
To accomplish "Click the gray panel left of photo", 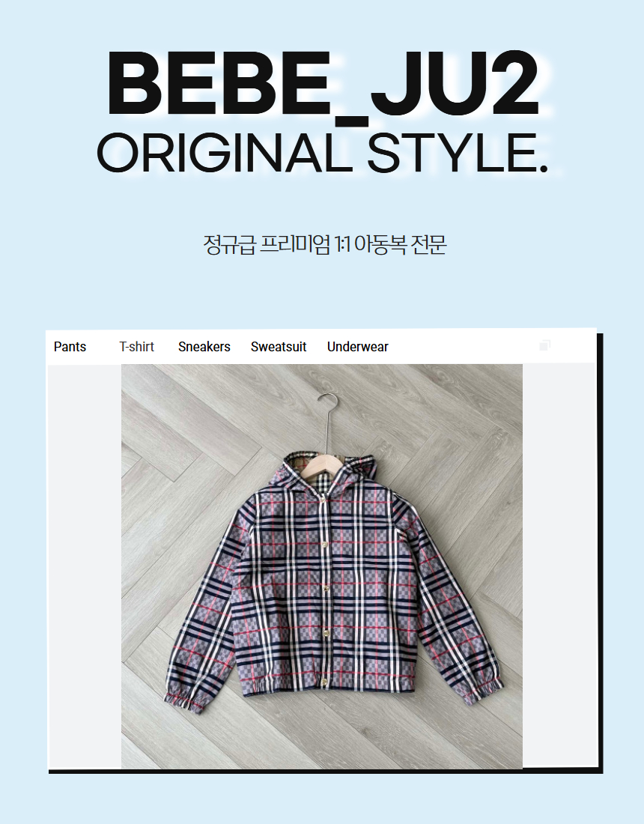I will coord(85,566).
